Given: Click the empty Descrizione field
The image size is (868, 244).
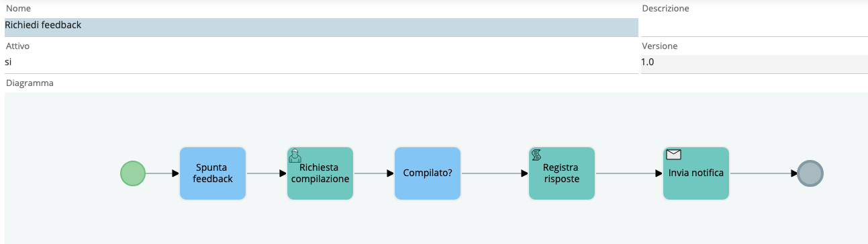Looking at the screenshot, I should (x=755, y=27).
